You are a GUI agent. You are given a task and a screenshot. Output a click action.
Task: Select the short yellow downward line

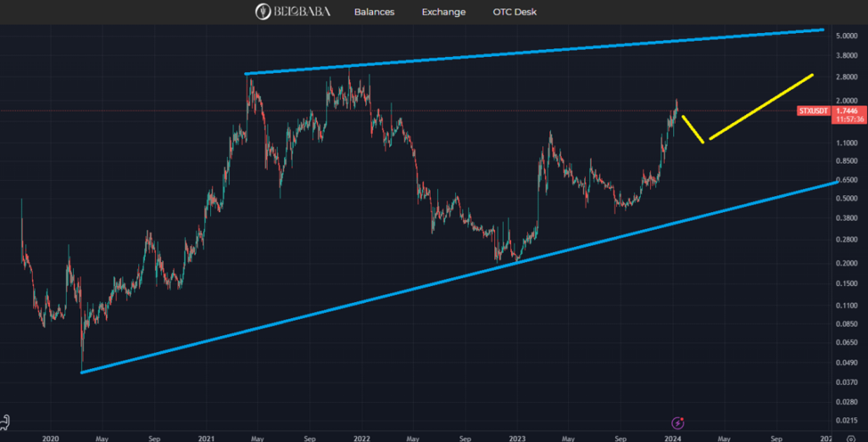693,129
